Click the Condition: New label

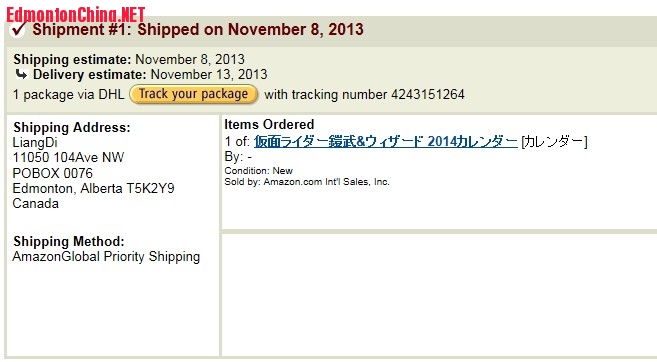pyautogui.click(x=259, y=171)
